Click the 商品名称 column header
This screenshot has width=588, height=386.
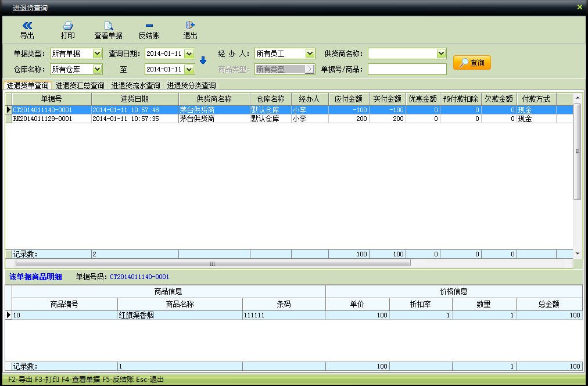click(x=180, y=304)
